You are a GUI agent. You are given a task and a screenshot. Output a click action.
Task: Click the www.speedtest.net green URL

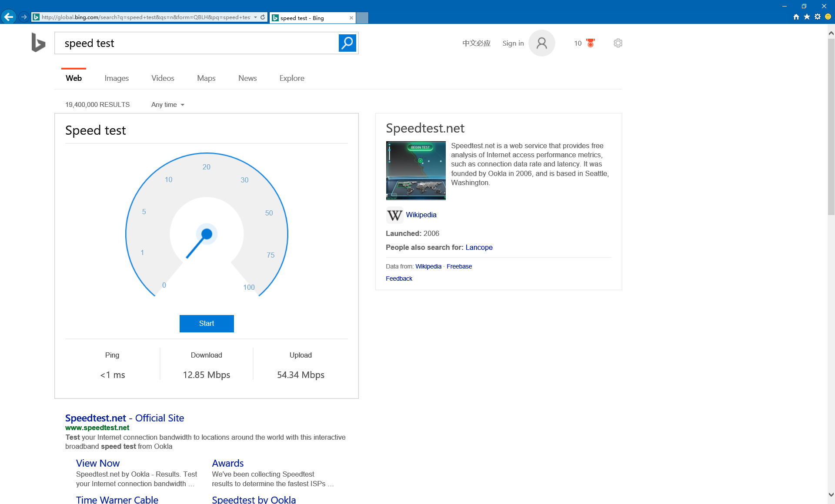[x=97, y=428]
